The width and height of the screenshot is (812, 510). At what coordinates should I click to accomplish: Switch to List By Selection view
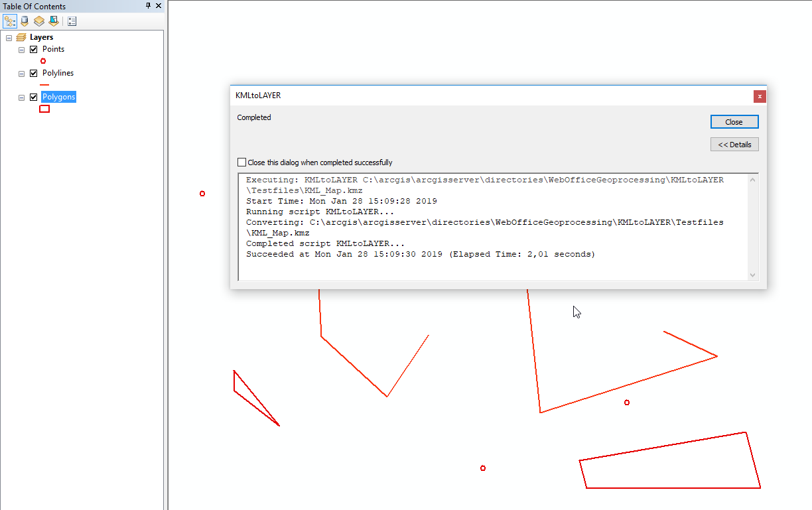click(x=54, y=21)
